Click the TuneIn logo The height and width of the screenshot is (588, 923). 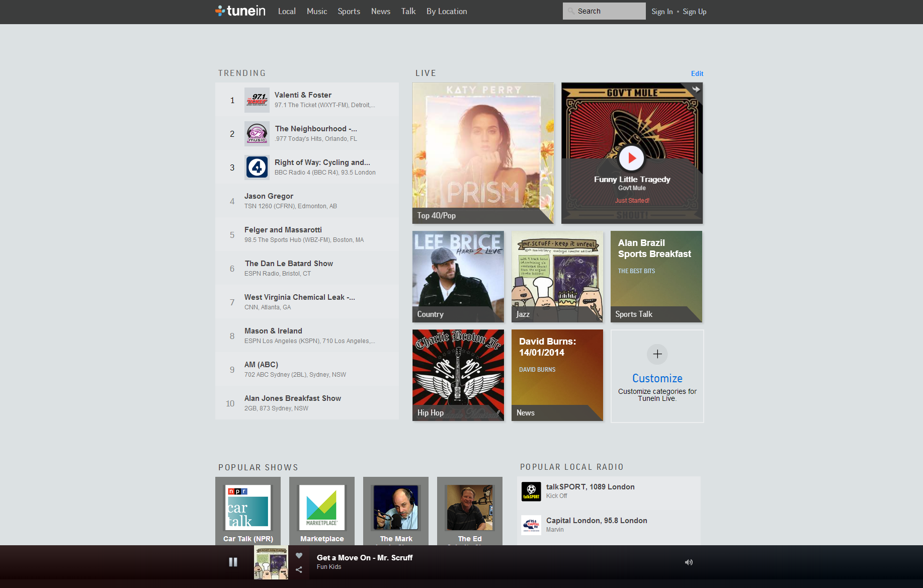(240, 11)
